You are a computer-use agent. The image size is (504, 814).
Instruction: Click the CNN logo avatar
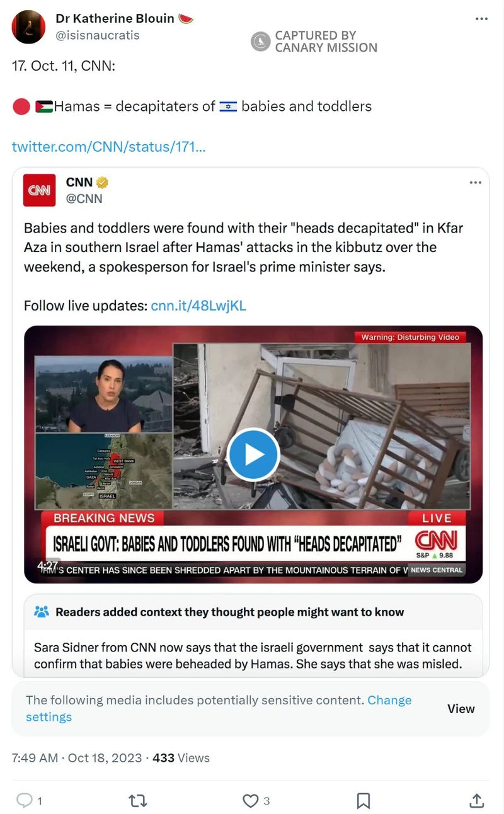pyautogui.click(x=40, y=190)
